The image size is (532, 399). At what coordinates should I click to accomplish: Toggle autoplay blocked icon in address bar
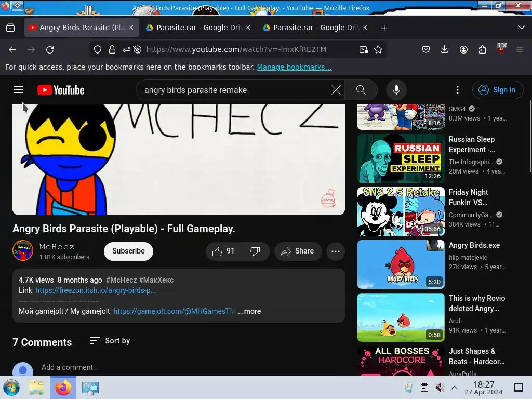pos(137,49)
